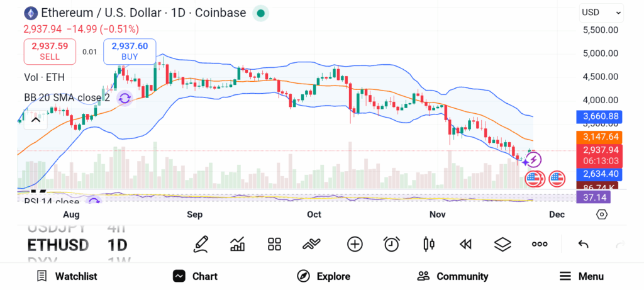644x290 pixels.
Task: Switch to the Watchlist tab
Action: point(67,276)
